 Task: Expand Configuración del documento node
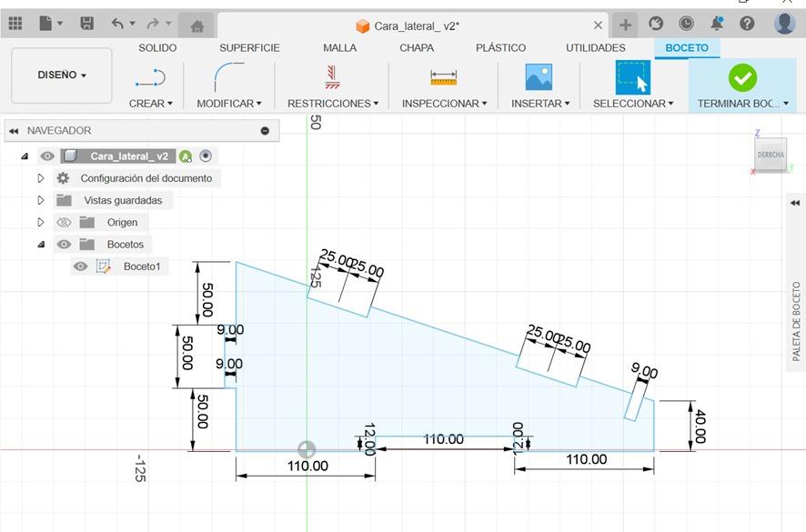click(41, 178)
